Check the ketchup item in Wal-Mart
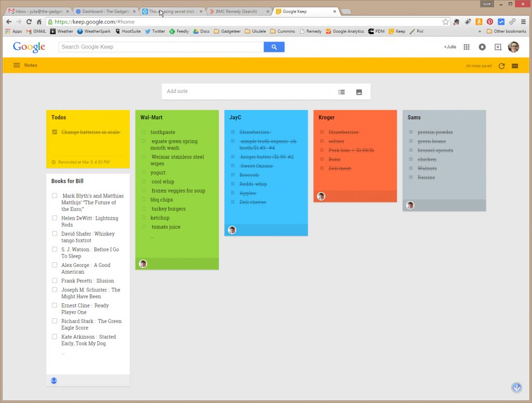 pos(143,218)
